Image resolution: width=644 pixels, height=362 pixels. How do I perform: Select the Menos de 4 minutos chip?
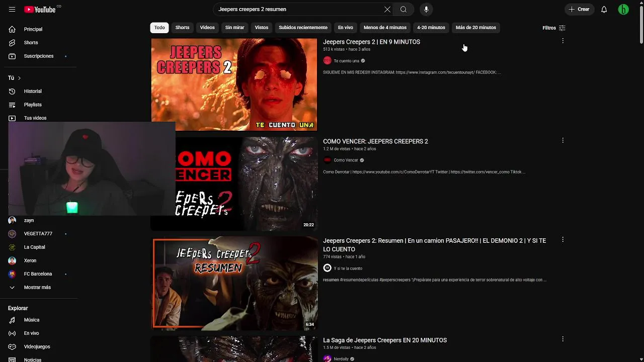385,28
